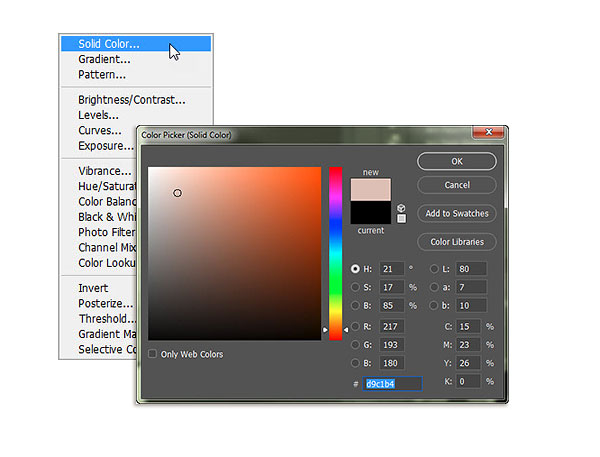Click Add to Swatches button
The width and height of the screenshot is (600, 457).
457,214
